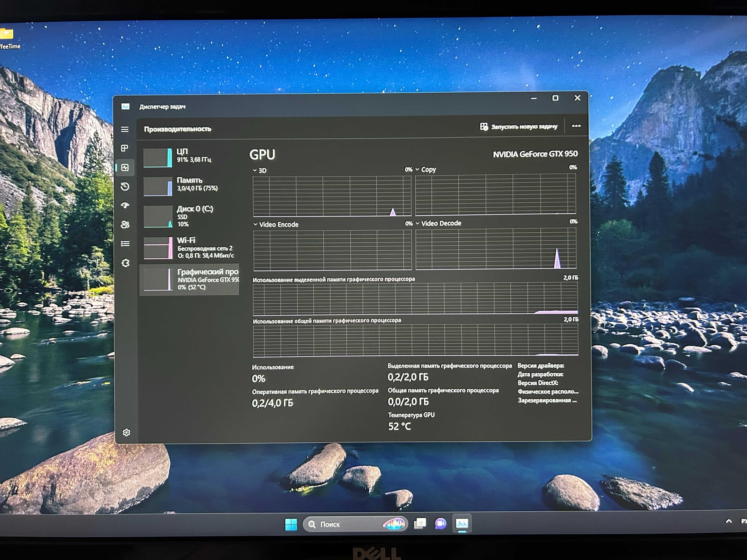The width and height of the screenshot is (747, 560).
Task: Select the Performance page icon in sidebar
Action: (125, 167)
